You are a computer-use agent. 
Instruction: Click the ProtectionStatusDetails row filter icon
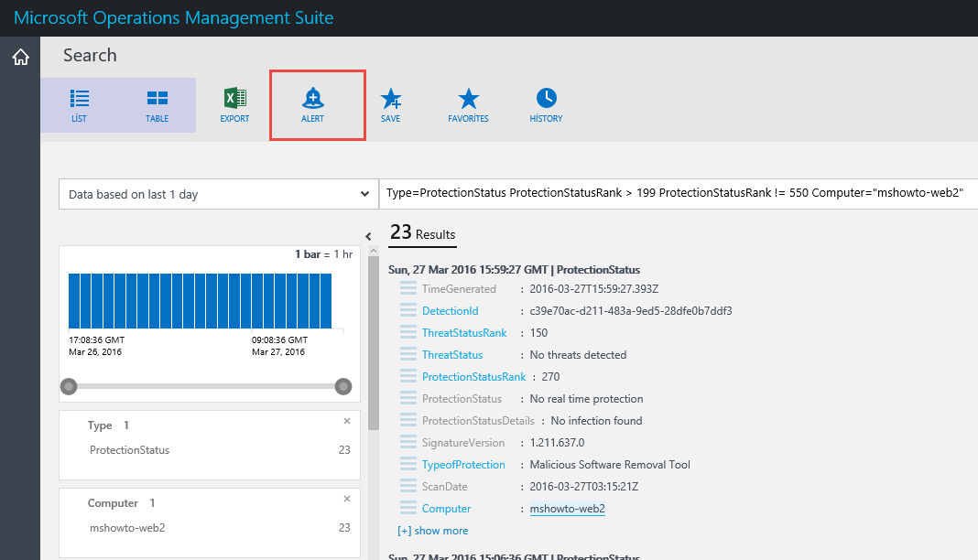tap(407, 419)
